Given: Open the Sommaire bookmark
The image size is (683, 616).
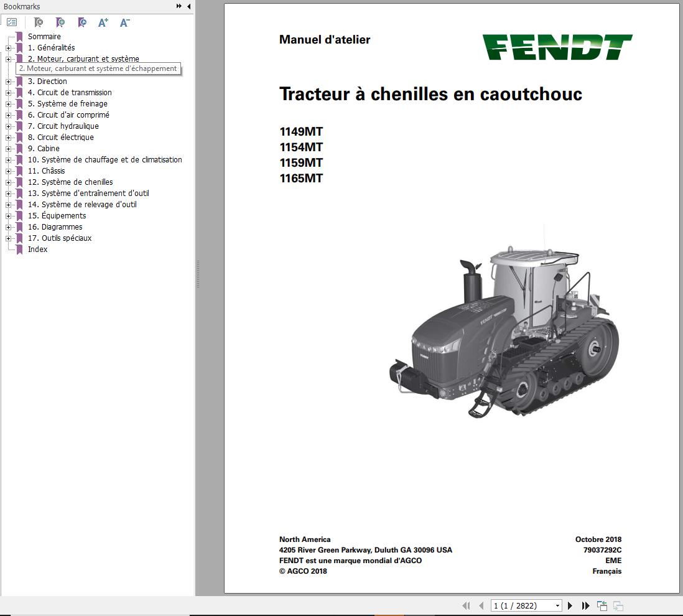Looking at the screenshot, I should (44, 37).
